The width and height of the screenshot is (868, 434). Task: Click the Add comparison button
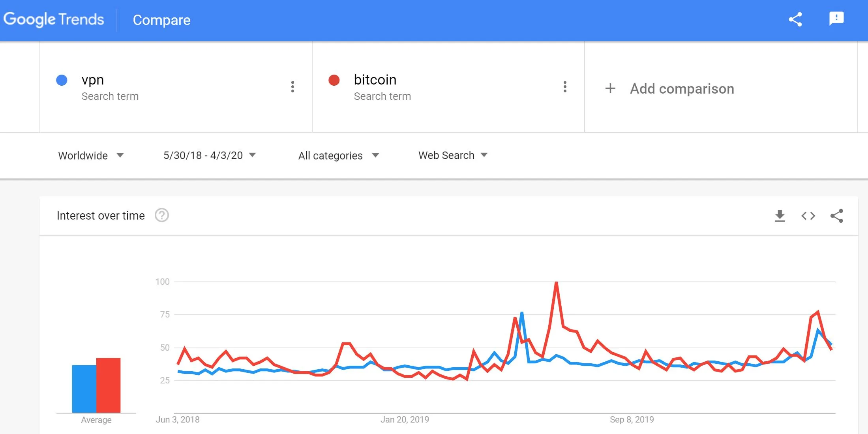point(682,89)
